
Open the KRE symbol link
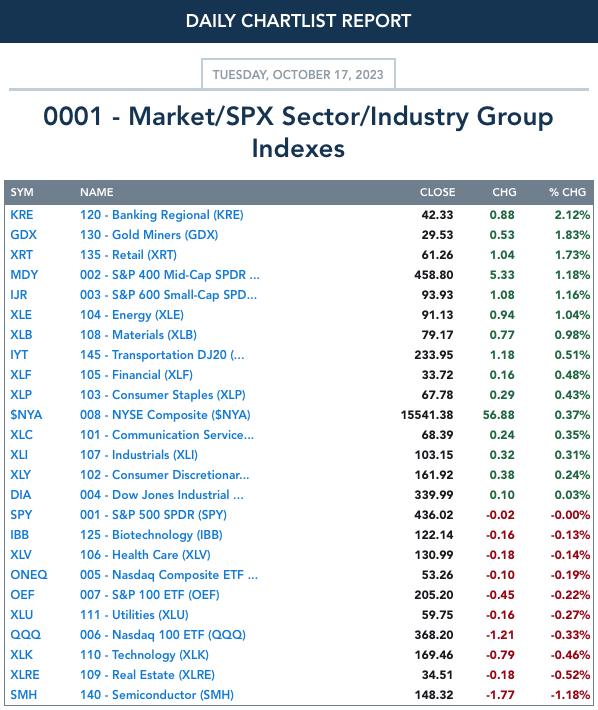22,215
